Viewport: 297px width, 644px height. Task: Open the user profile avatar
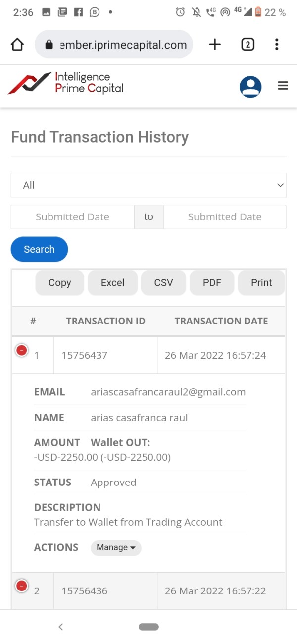click(250, 87)
